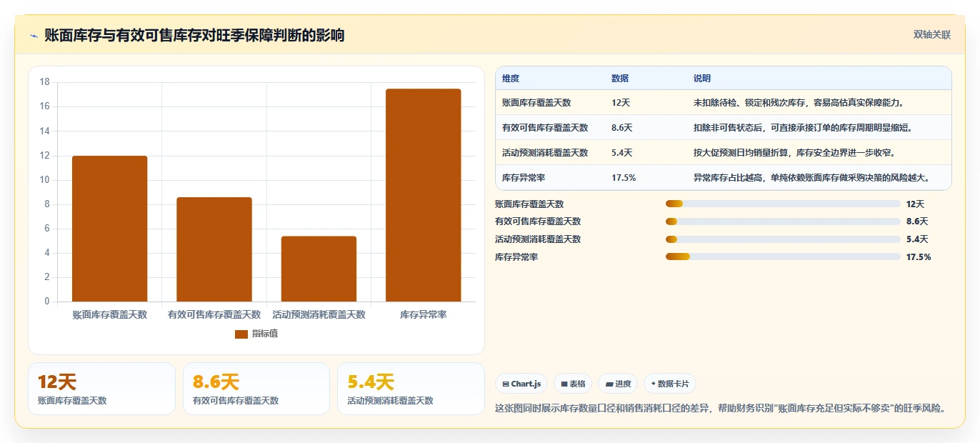Image resolution: width=980 pixels, height=443 pixels.
Task: Select the 表格 tag chip
Action: (x=573, y=384)
